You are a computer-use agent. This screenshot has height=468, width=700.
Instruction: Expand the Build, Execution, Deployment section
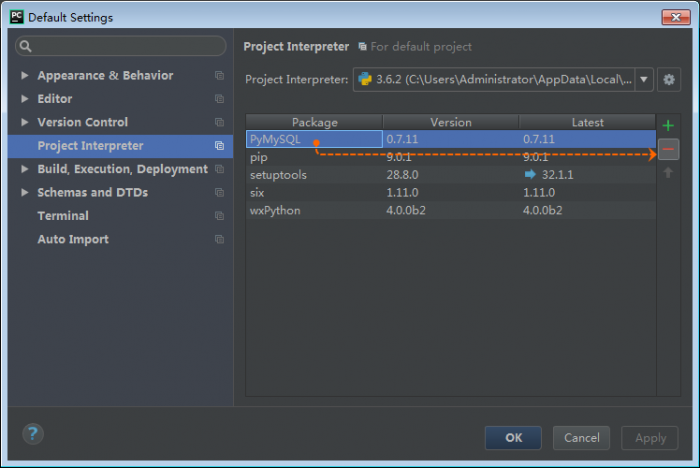pyautogui.click(x=25, y=170)
